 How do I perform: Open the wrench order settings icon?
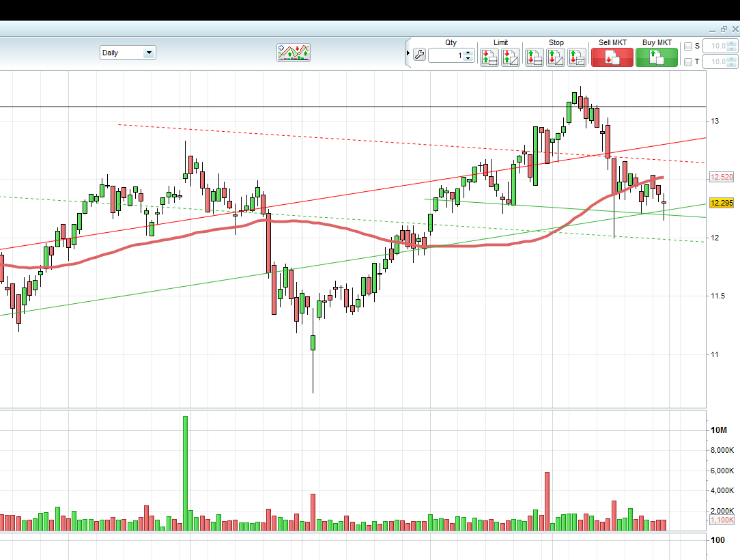pyautogui.click(x=419, y=55)
